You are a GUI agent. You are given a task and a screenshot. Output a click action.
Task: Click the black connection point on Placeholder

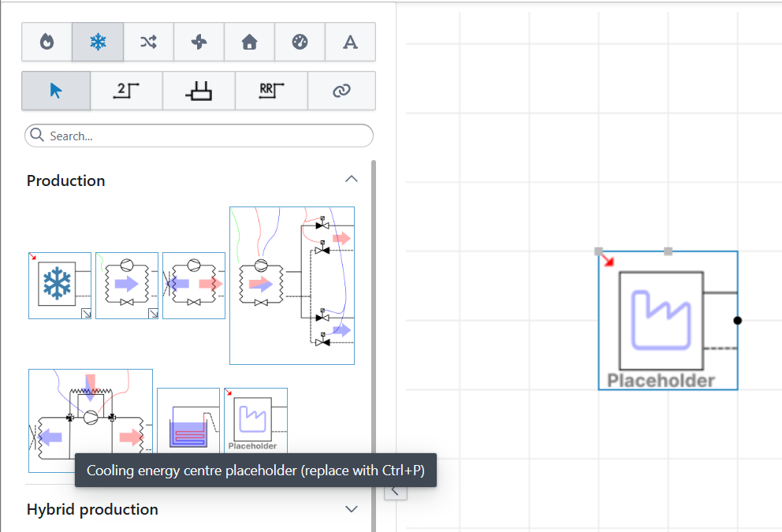[x=737, y=320]
